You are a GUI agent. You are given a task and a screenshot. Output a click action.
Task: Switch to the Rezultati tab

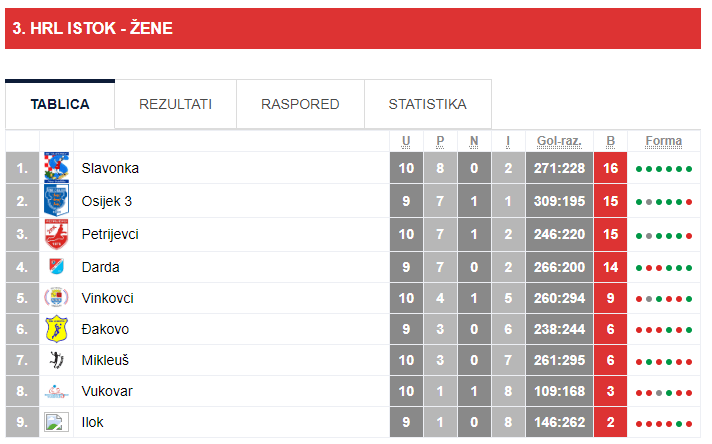(175, 104)
